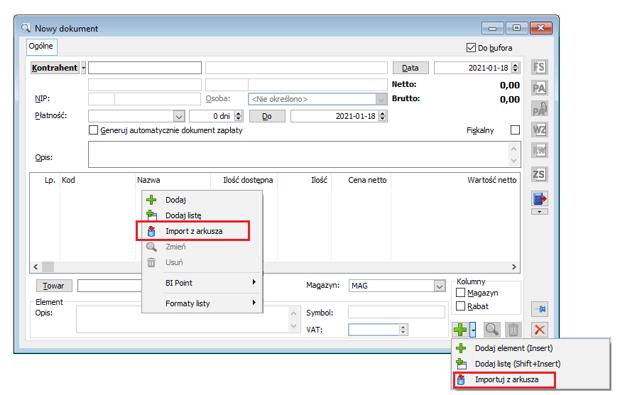Click the Kontrahent code input field

[145, 68]
